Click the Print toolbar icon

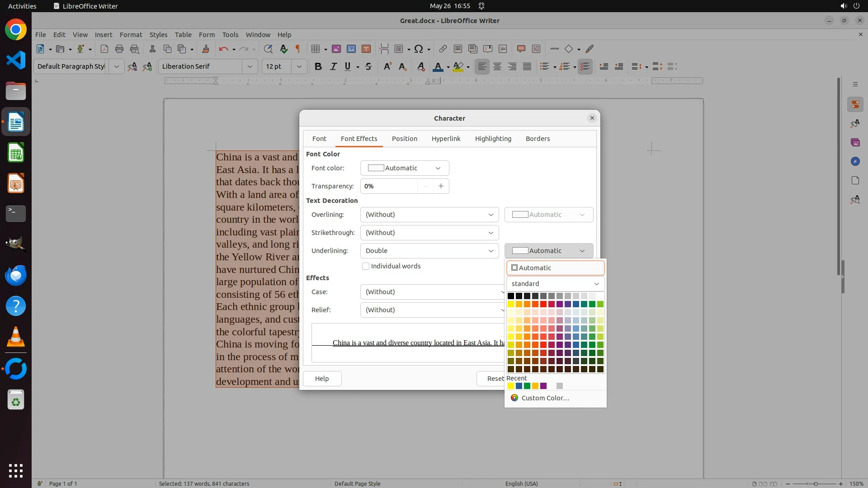tap(119, 49)
